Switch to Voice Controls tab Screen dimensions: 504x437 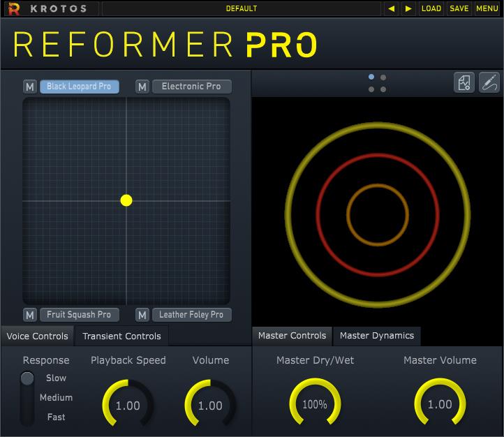point(37,336)
